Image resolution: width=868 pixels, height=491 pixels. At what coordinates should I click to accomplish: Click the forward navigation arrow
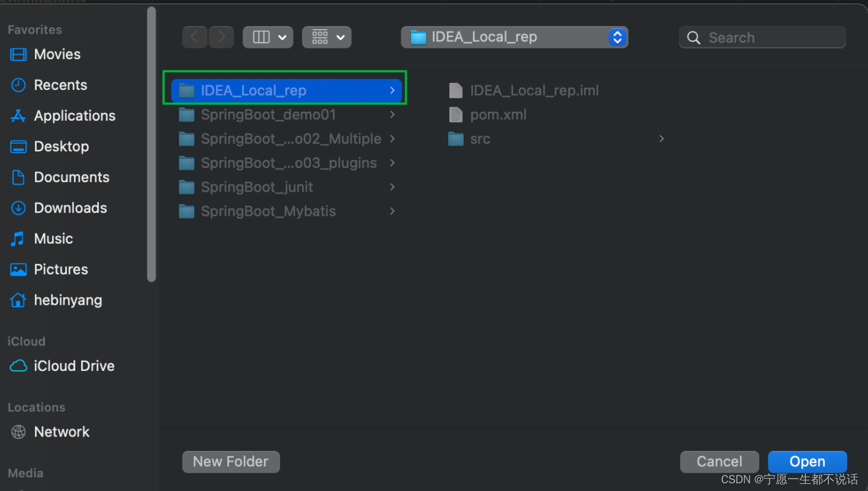tap(221, 37)
